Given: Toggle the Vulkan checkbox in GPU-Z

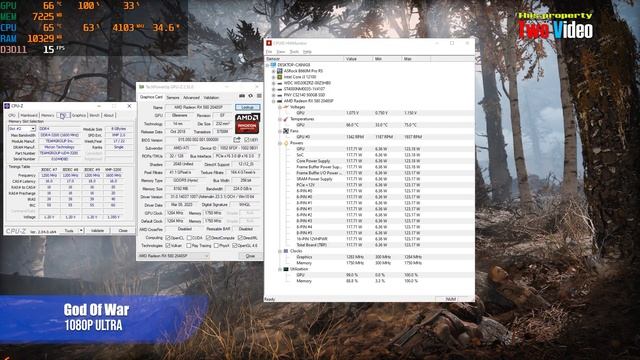Looking at the screenshot, I should coord(168,246).
